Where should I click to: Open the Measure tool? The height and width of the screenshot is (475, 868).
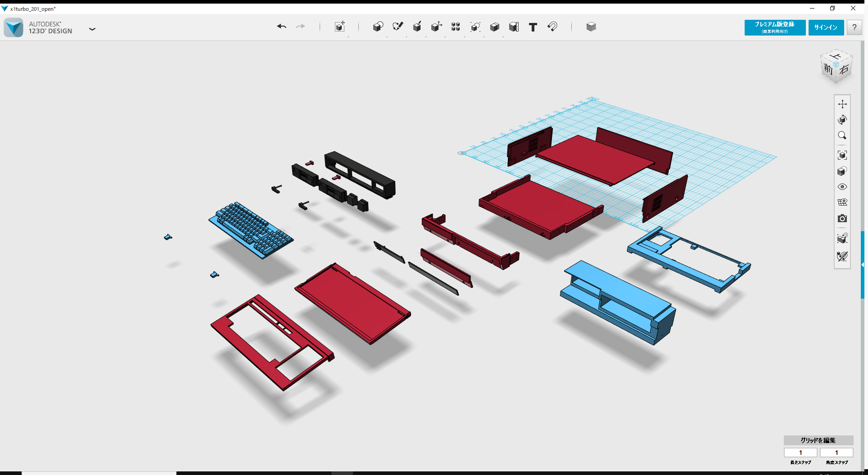click(514, 27)
